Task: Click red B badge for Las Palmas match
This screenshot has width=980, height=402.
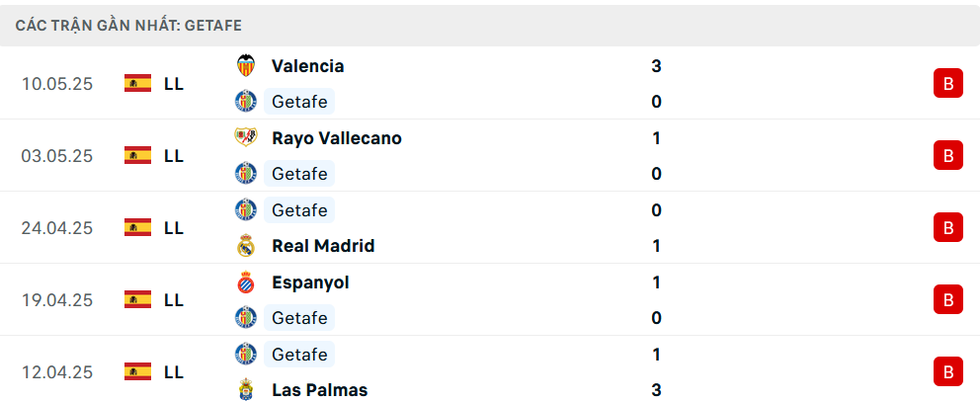Action: [x=948, y=372]
